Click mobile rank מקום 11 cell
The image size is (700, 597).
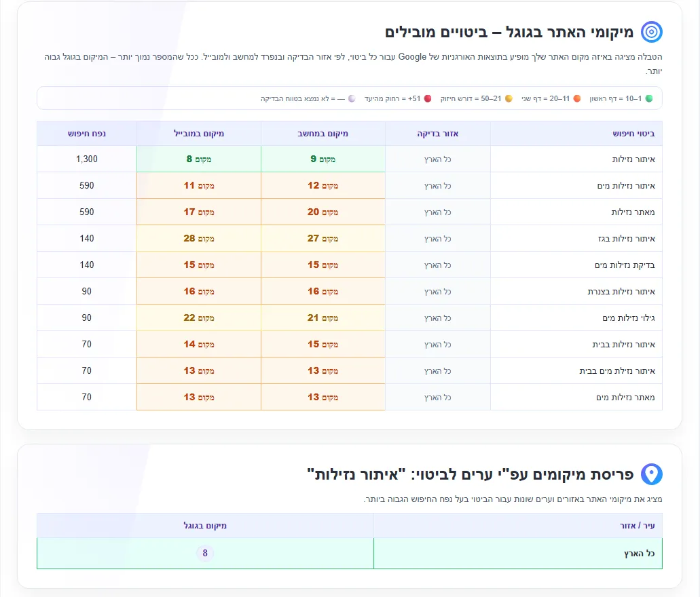point(199,185)
